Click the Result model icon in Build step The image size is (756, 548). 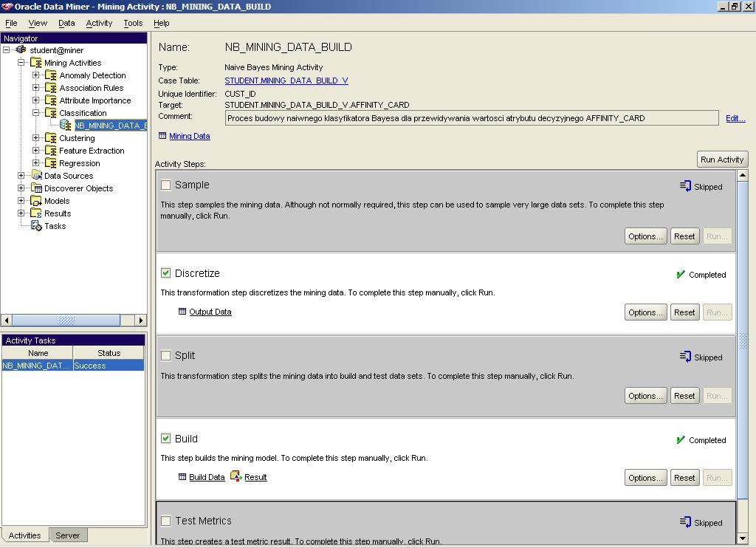tap(236, 476)
